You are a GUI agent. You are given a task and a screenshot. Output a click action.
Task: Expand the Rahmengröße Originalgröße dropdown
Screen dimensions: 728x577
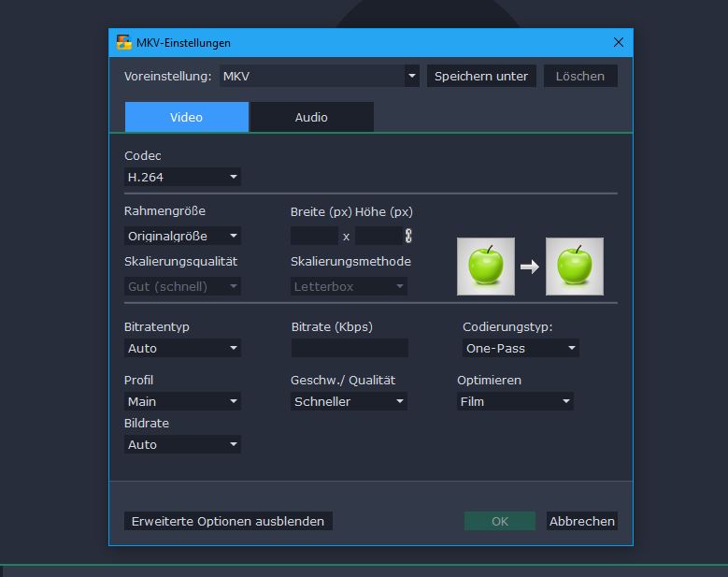[x=182, y=236]
